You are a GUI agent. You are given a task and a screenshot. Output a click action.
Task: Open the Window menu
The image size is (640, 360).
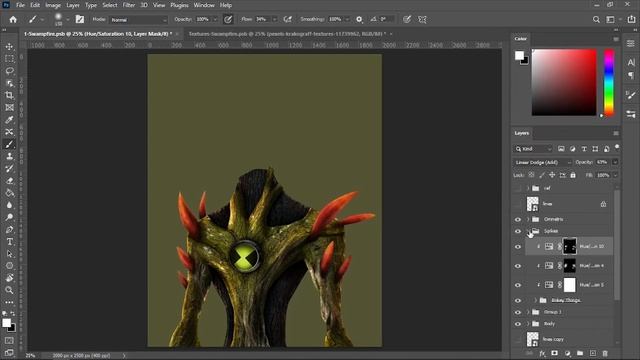coord(204,5)
